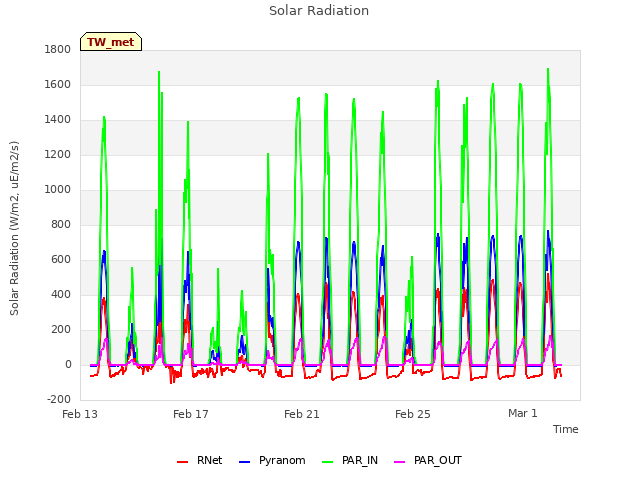This screenshot has height=480, width=640.
Task: Click the Time x-axis label
Action: point(565,429)
